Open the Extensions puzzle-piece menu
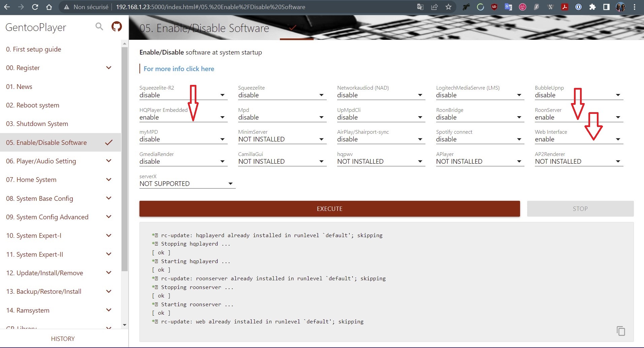The image size is (644, 348). 592,7
